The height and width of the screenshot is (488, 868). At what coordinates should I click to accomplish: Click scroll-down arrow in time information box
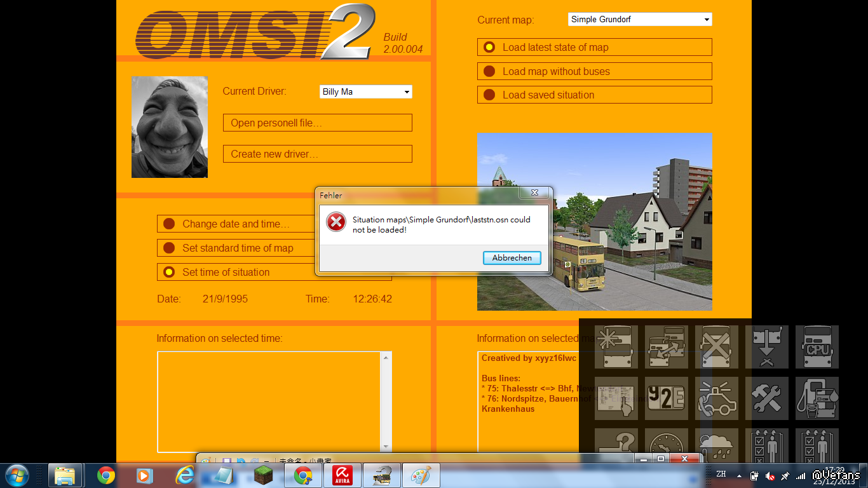(x=386, y=446)
